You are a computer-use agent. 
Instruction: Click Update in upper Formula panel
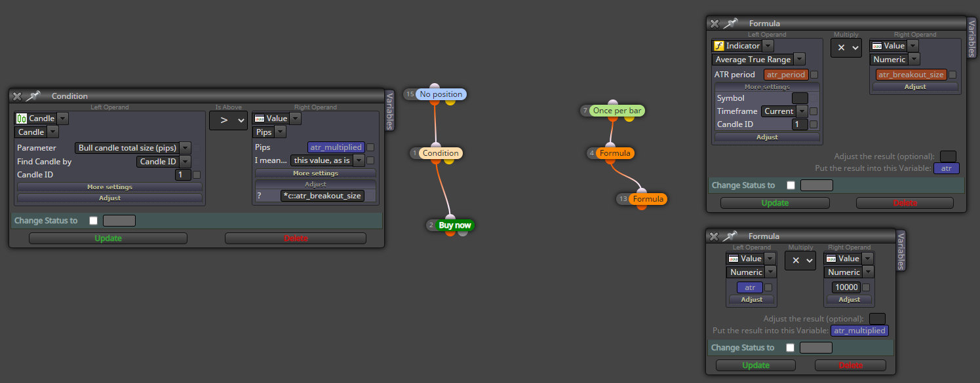tap(775, 203)
